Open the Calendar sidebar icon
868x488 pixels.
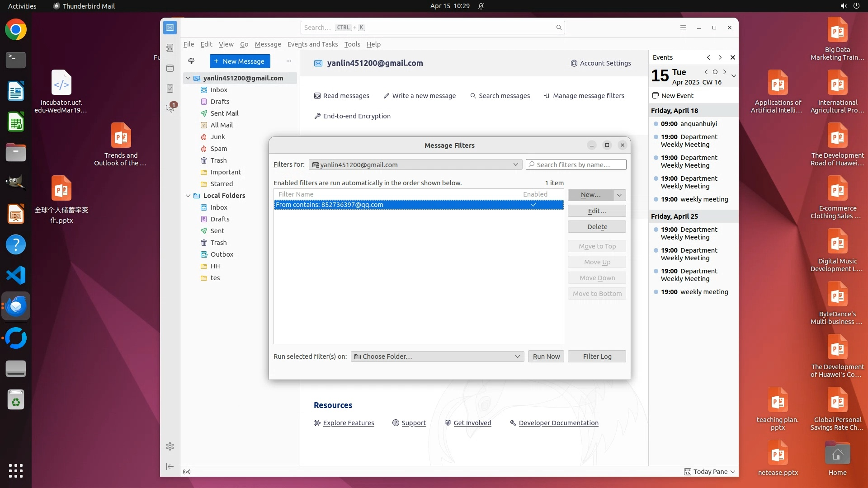(170, 68)
